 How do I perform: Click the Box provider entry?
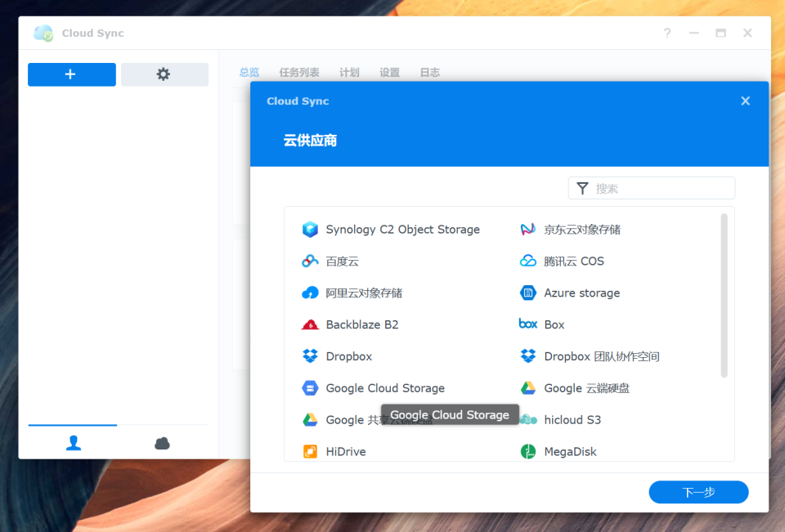click(543, 324)
